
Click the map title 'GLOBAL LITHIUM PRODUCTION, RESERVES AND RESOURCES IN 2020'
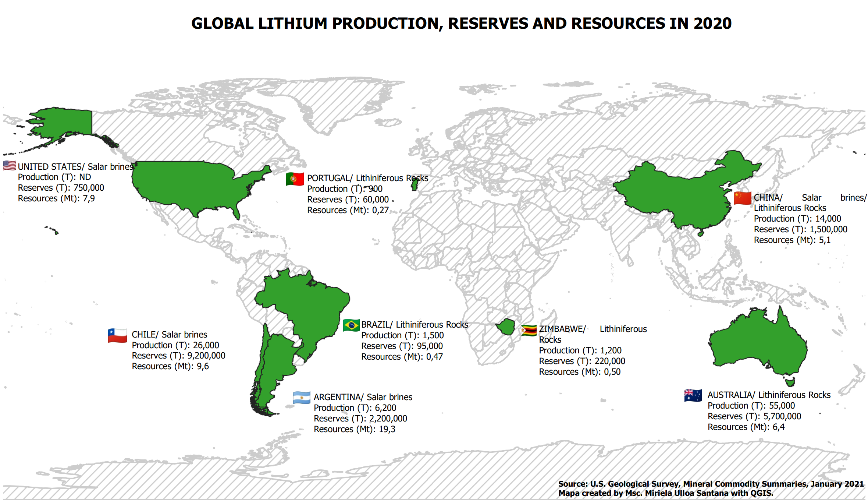tap(461, 23)
